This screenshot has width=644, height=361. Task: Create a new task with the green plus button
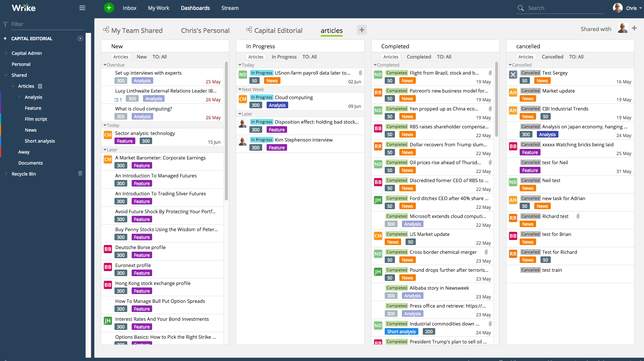pos(109,7)
